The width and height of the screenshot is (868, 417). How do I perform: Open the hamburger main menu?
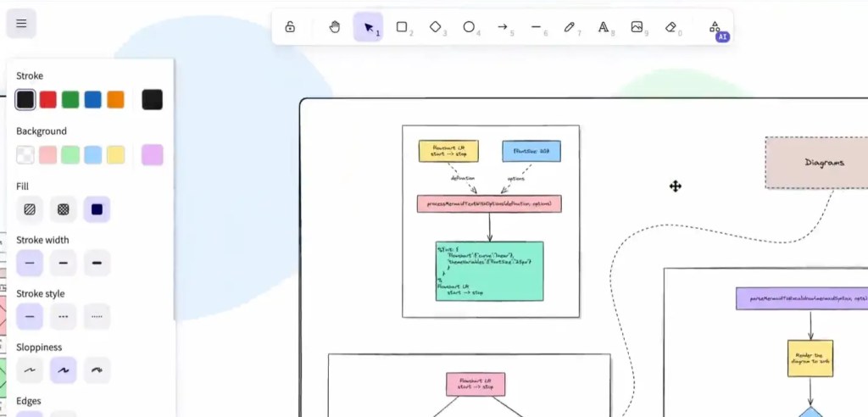[x=21, y=24]
